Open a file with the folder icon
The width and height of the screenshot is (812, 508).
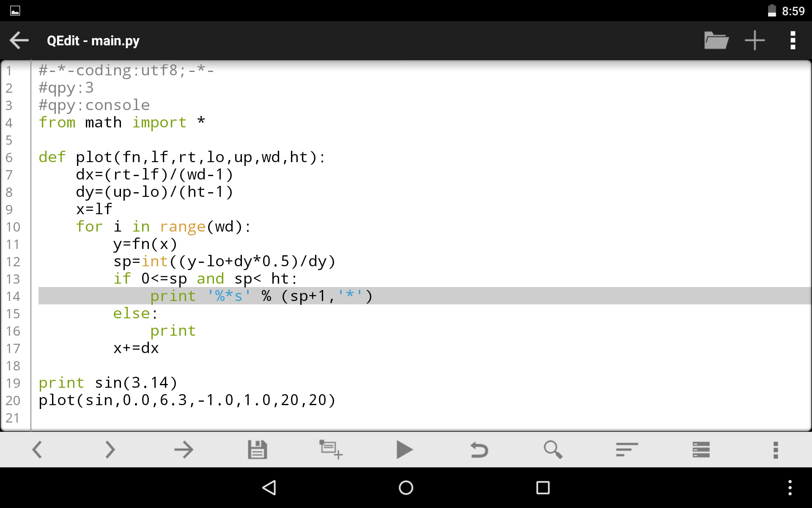tap(716, 40)
